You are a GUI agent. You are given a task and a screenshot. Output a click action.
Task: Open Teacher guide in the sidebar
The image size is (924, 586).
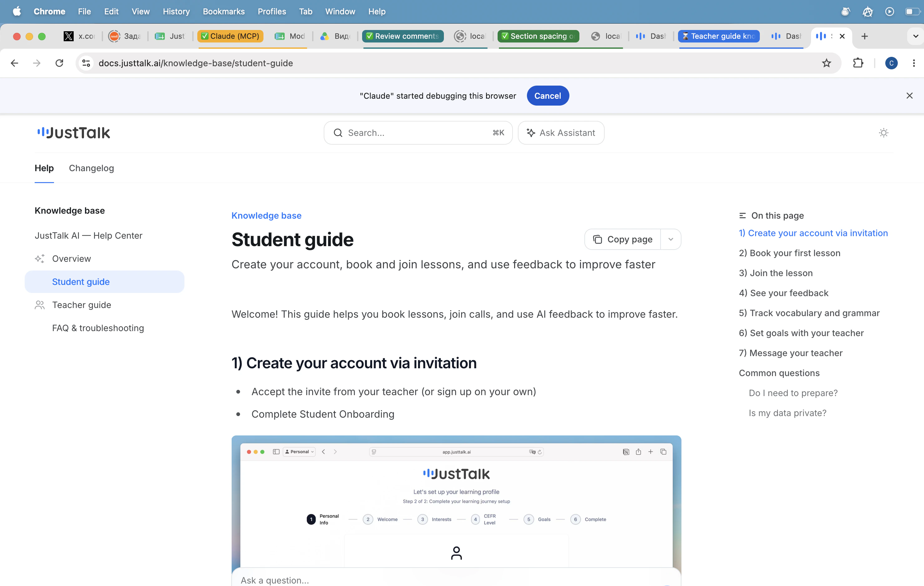[104, 305]
